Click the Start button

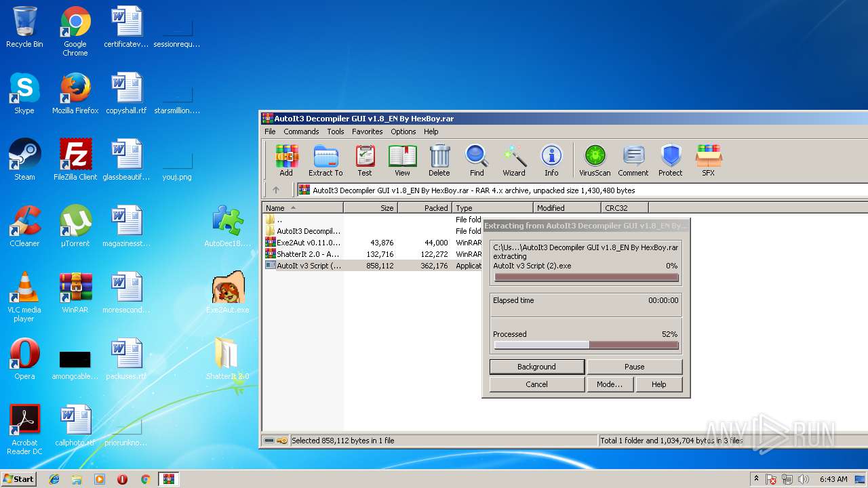click(x=19, y=479)
